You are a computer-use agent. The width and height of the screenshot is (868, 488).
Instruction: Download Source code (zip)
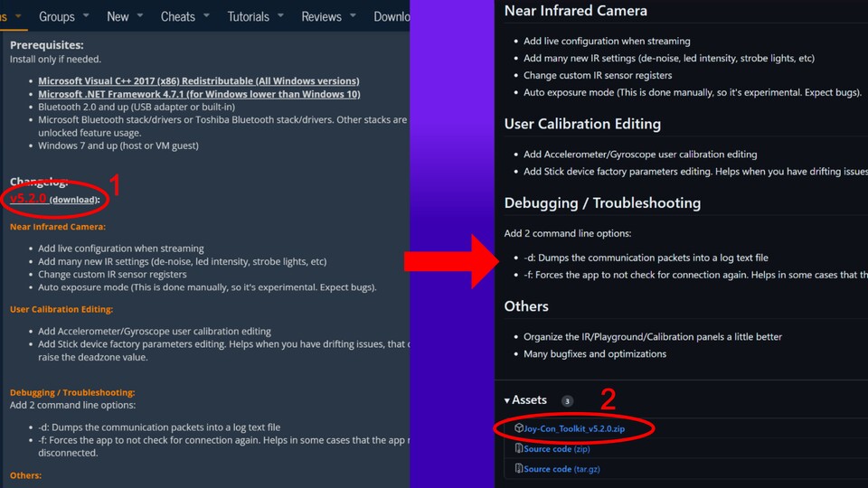click(556, 448)
